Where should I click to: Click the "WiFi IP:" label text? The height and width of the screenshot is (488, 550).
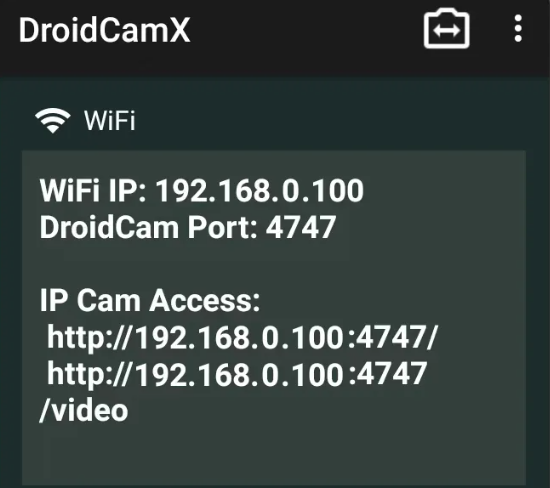coord(93,190)
